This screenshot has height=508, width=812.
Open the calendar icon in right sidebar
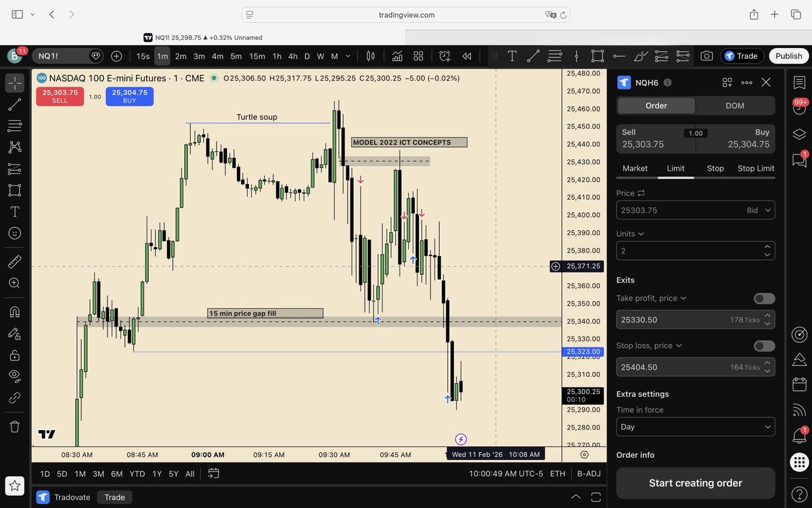click(x=799, y=384)
